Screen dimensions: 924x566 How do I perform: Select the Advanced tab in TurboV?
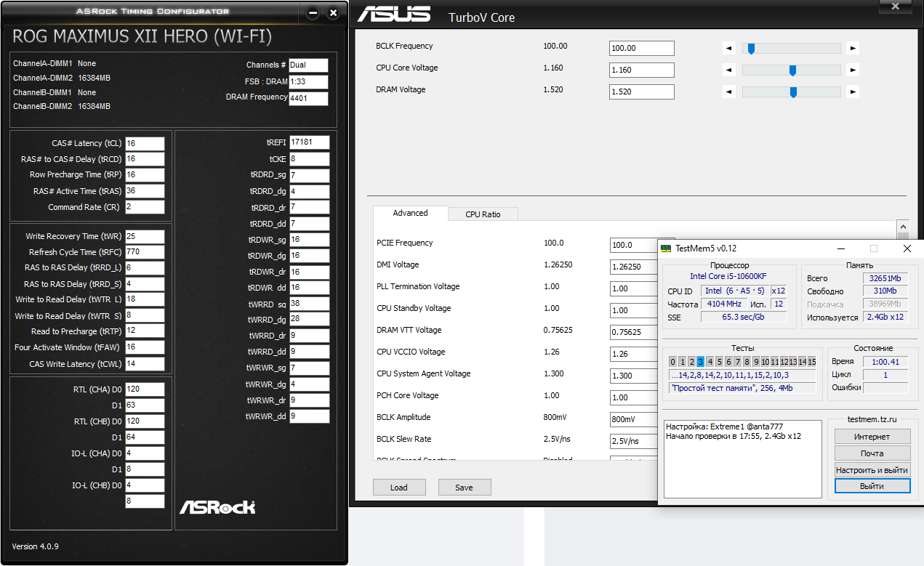tap(410, 213)
